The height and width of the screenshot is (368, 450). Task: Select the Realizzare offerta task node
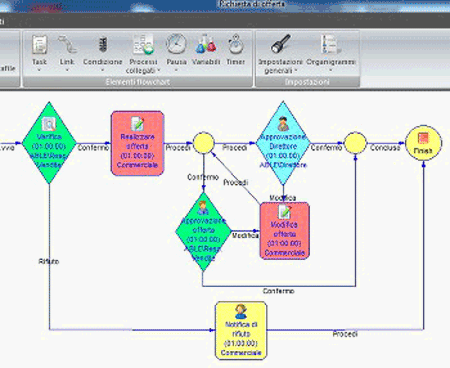[x=137, y=143]
